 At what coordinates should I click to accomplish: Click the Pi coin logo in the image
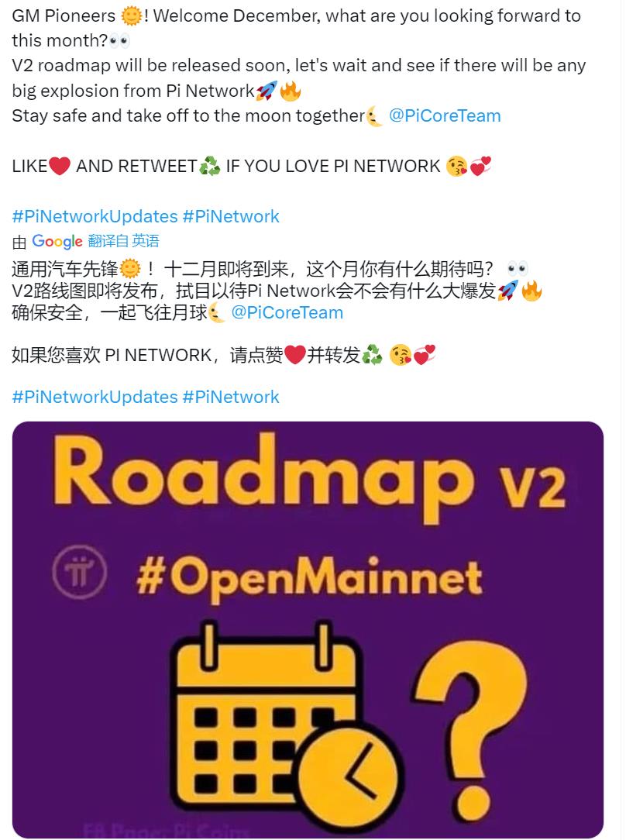[79, 573]
